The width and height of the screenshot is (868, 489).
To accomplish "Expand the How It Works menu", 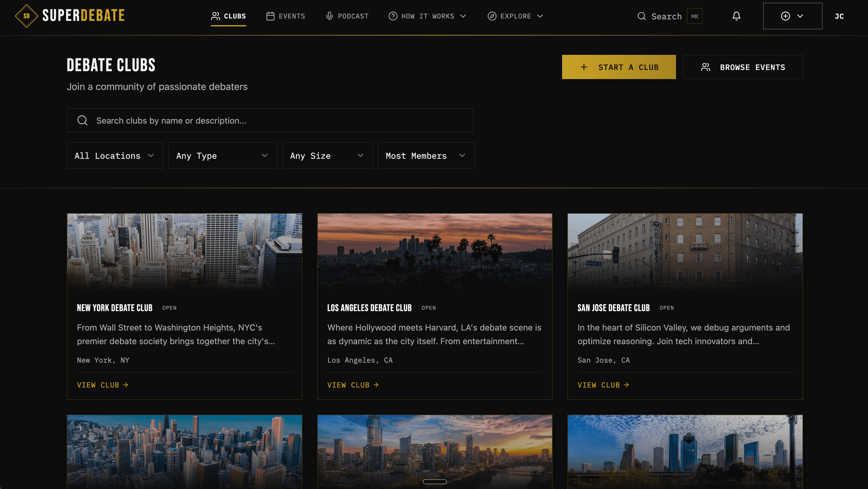I will click(427, 16).
